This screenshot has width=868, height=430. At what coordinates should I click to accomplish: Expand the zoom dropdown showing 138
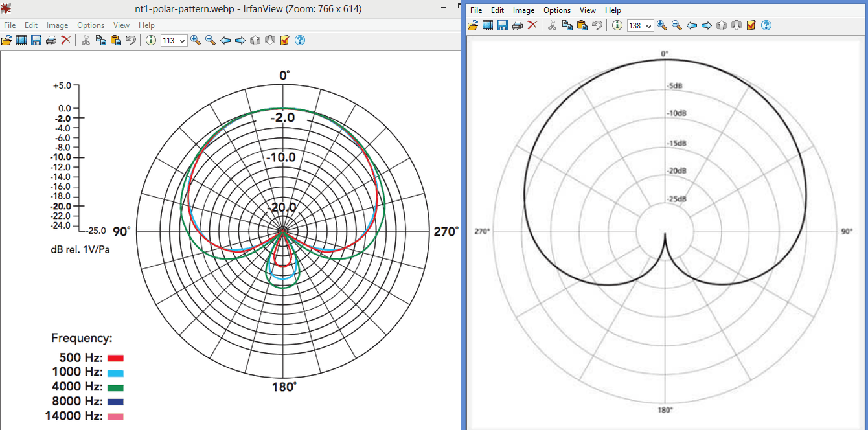[x=648, y=26]
